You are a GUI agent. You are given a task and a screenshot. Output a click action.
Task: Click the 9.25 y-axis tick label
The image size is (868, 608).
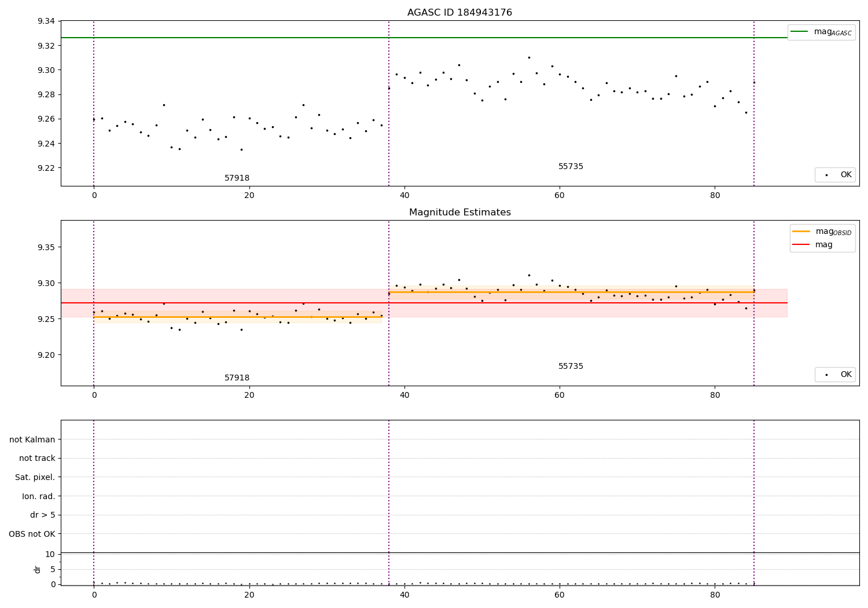tap(46, 319)
